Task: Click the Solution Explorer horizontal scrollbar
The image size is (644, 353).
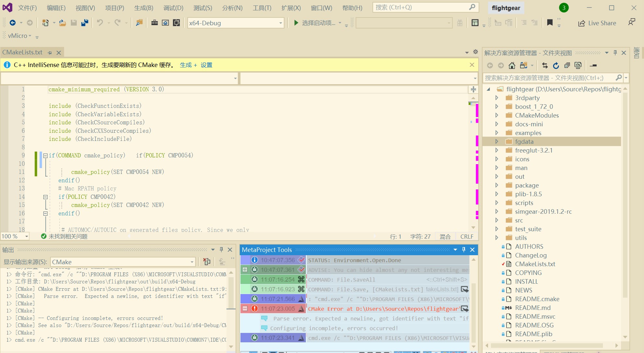Action: [x=552, y=346]
